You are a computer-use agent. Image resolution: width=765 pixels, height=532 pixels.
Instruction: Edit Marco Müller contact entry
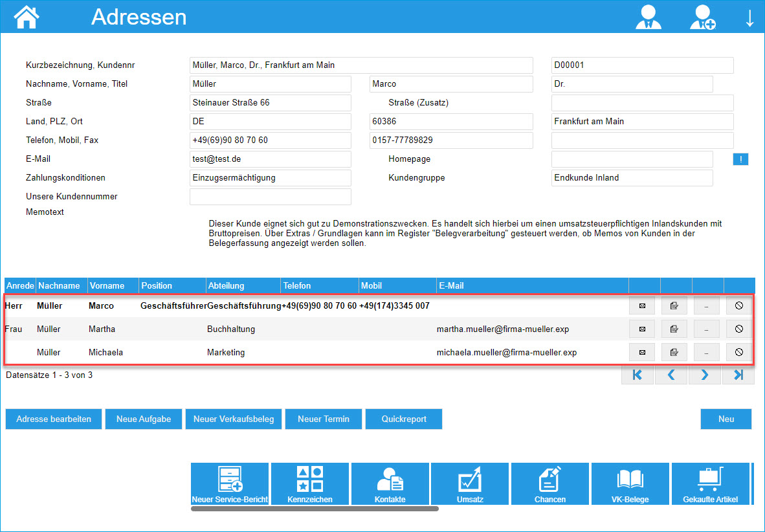pyautogui.click(x=674, y=305)
